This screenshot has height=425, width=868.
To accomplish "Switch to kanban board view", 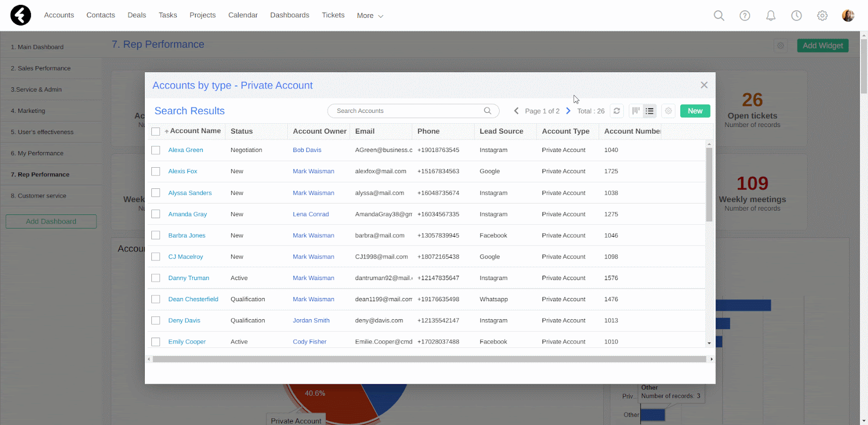I will [636, 111].
